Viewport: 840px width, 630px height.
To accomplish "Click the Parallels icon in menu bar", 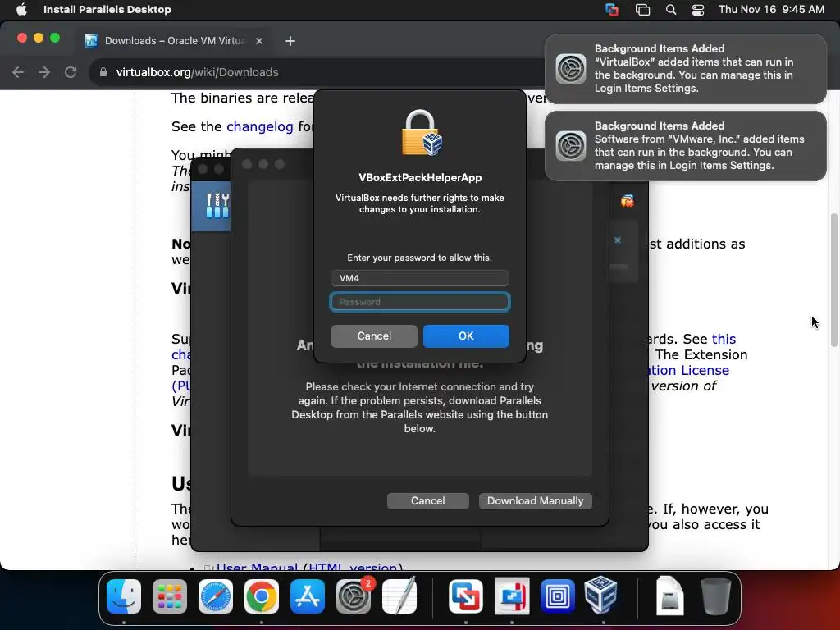I will (612, 10).
